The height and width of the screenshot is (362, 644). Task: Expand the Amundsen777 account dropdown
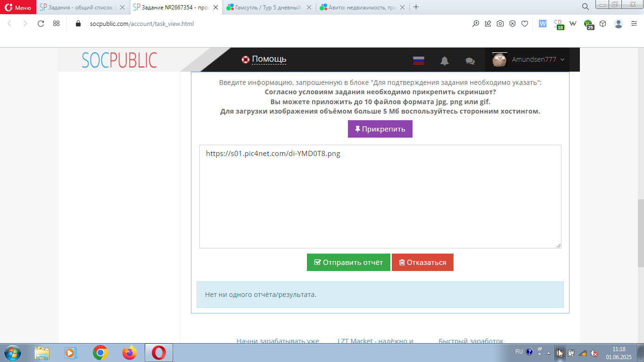click(x=538, y=59)
